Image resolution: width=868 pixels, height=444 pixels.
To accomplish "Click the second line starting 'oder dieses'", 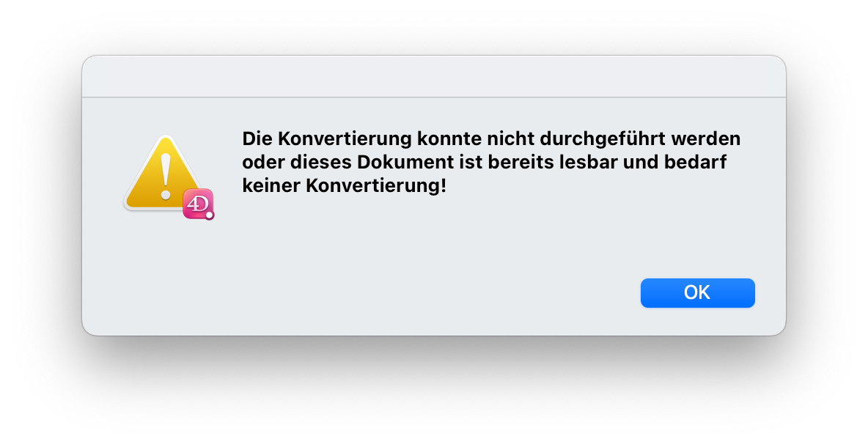I will (x=485, y=162).
